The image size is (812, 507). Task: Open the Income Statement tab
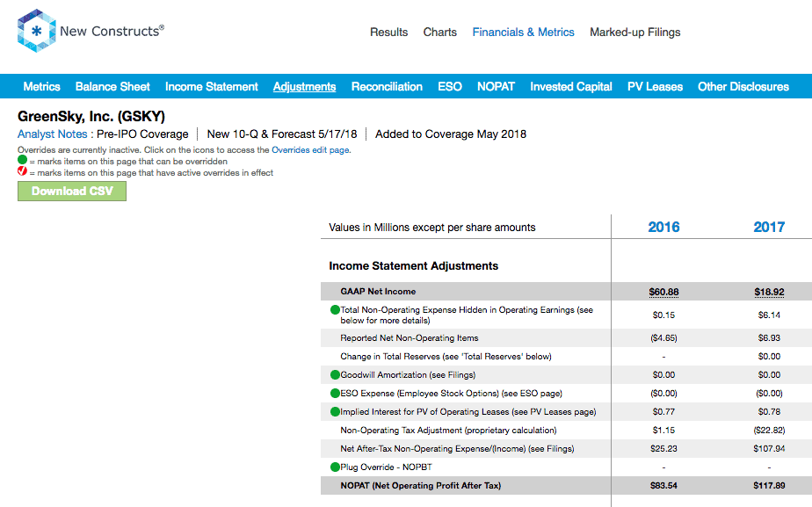211,86
